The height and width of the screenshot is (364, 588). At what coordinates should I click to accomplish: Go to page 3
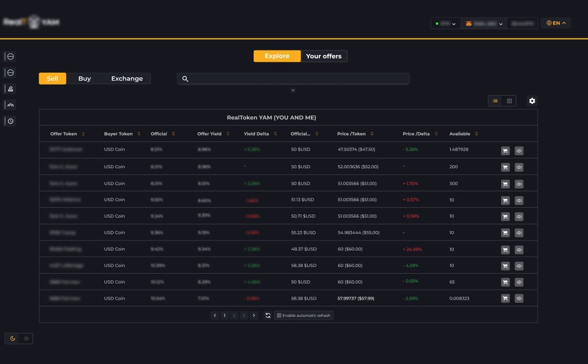[x=244, y=315]
